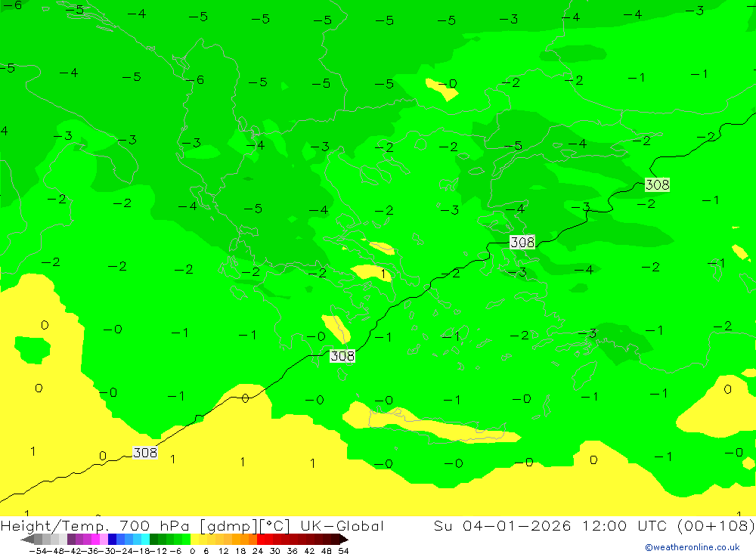This screenshot has height=554, width=756.
Task: Click the 'Height/Temp.' title text
Action: pos(55,525)
